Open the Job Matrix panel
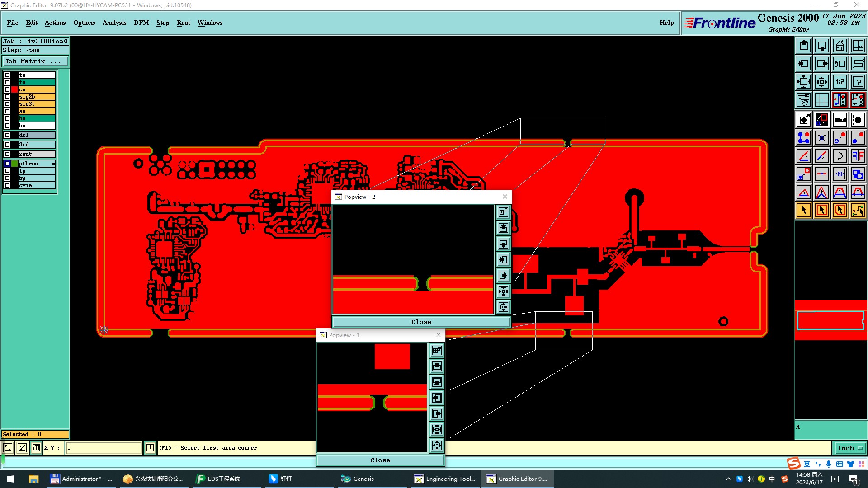The width and height of the screenshot is (868, 488). coord(35,61)
